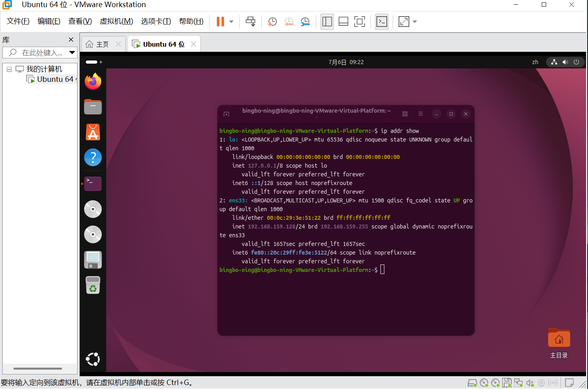
Task: Open the App Center from the dock
Action: [x=93, y=132]
